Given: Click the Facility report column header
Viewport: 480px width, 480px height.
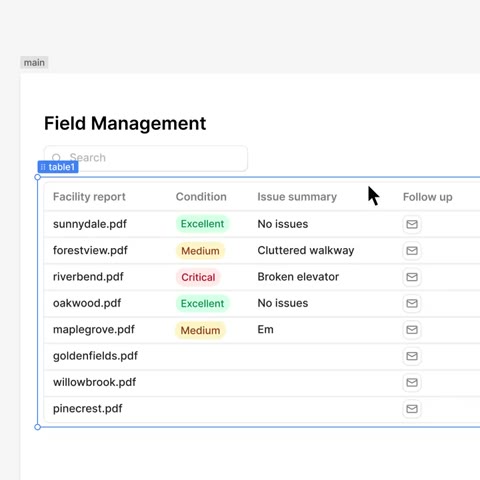Looking at the screenshot, I should coord(89,197).
